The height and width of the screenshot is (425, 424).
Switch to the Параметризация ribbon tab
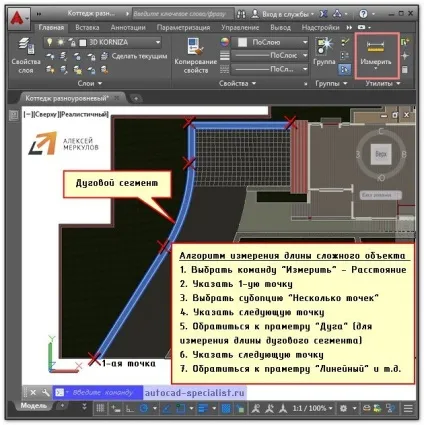[183, 28]
